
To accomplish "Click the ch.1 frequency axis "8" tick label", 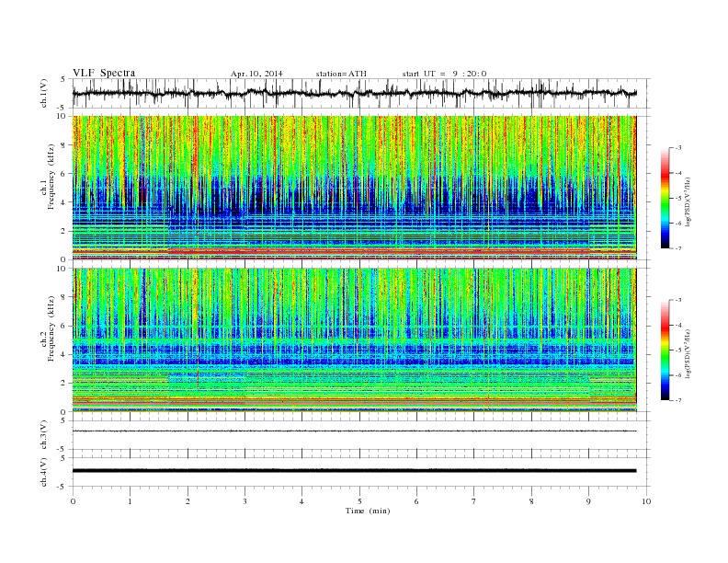I will click(63, 145).
